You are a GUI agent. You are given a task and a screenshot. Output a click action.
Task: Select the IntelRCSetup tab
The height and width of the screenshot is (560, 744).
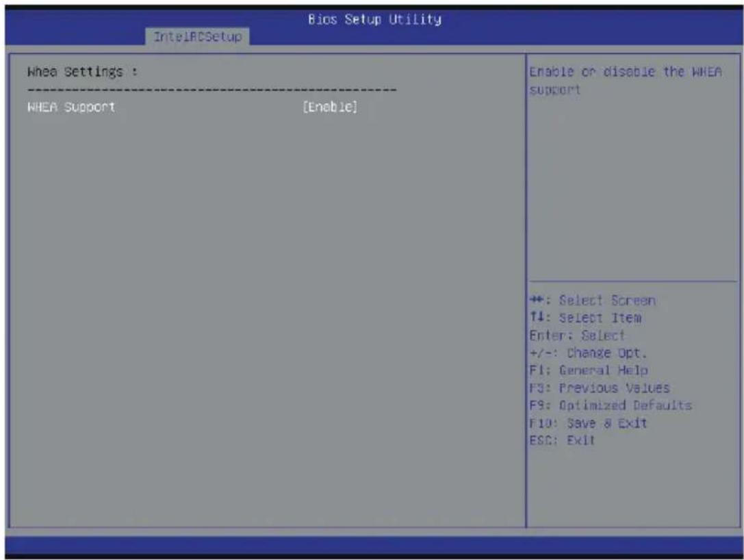pos(197,36)
